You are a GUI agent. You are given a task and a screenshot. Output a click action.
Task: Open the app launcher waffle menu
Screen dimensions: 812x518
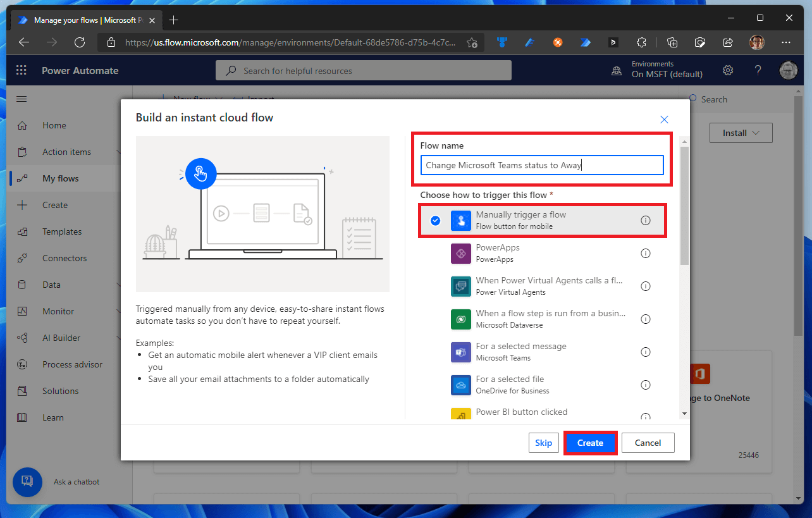[22, 70]
